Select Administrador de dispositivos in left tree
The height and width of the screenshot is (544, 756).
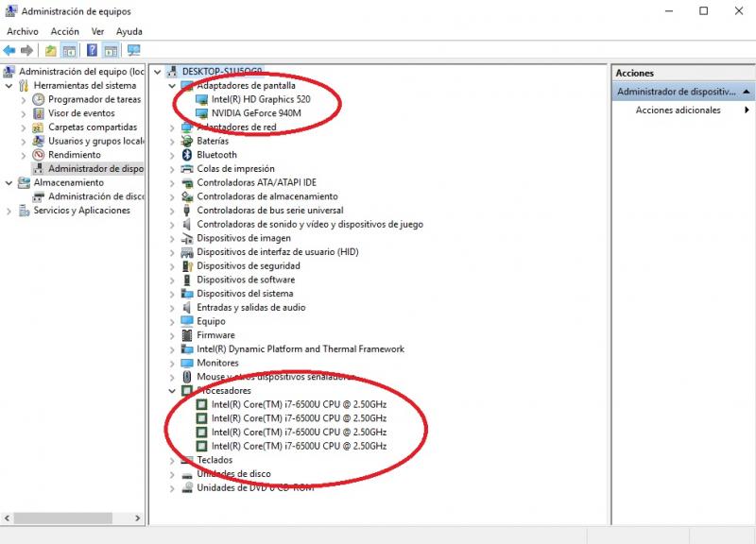95,169
